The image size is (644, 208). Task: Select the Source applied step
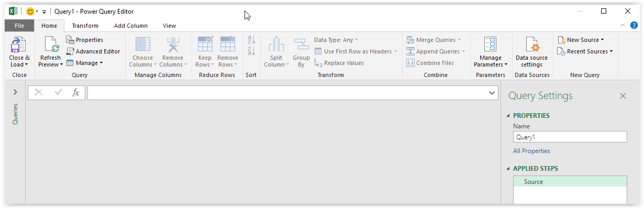tap(570, 182)
